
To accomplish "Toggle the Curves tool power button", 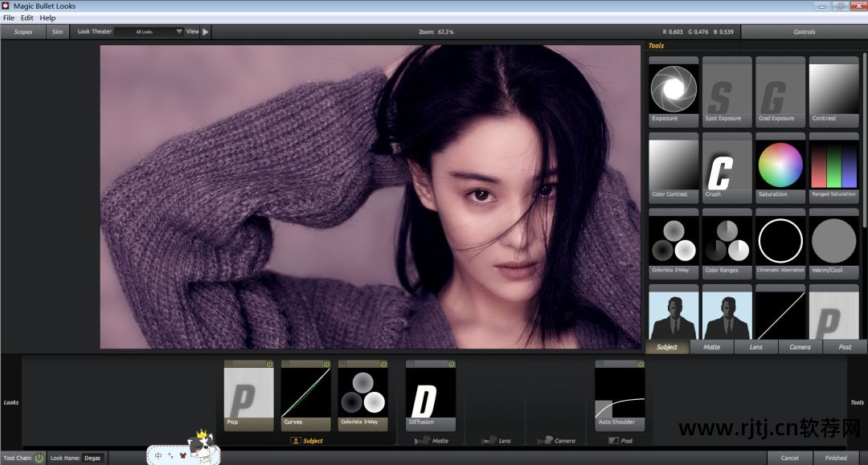I will 326,364.
